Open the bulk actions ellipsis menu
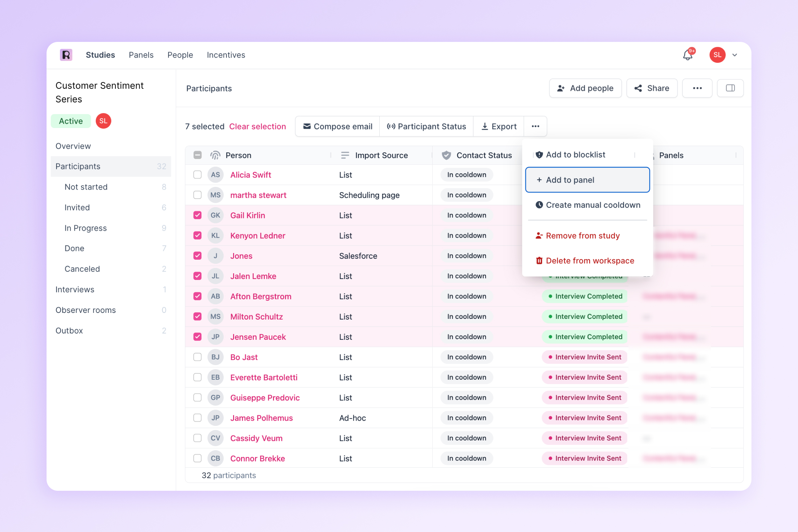This screenshot has height=532, width=798. (535, 126)
